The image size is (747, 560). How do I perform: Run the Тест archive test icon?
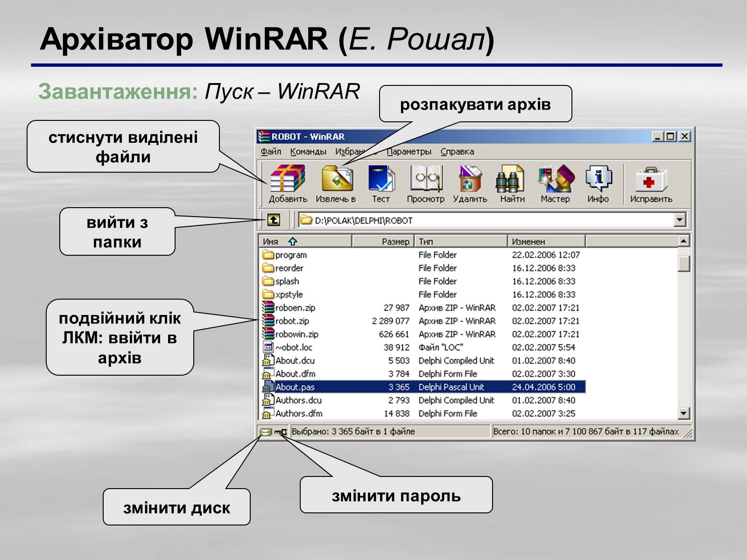pyautogui.click(x=381, y=178)
